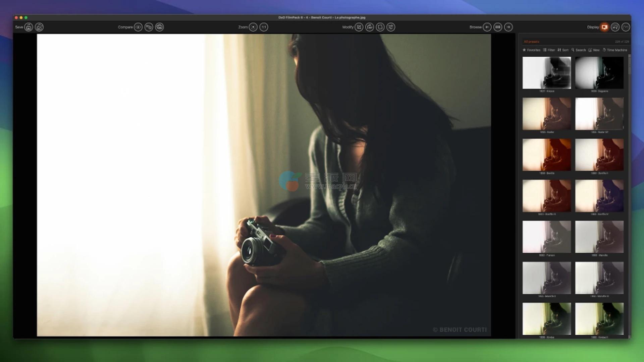Viewport: 644px width, 362px height.
Task: Open Time Machine presets view
Action: [615, 50]
